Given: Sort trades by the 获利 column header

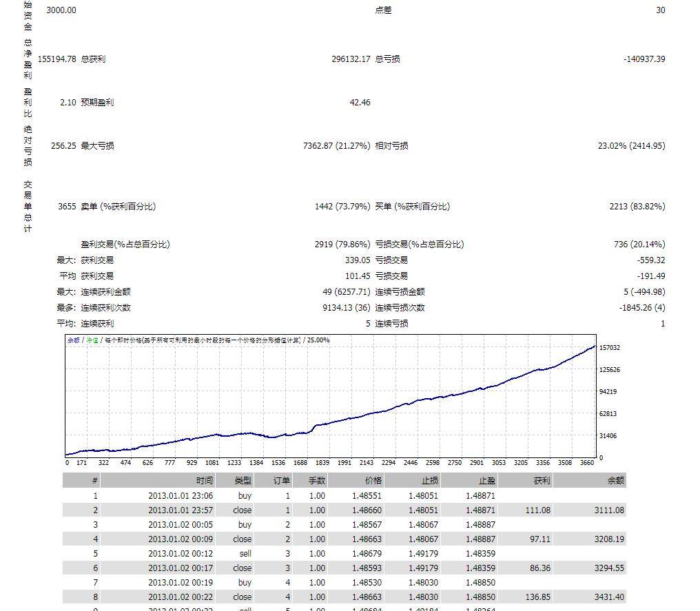Looking at the screenshot, I should 541,480.
